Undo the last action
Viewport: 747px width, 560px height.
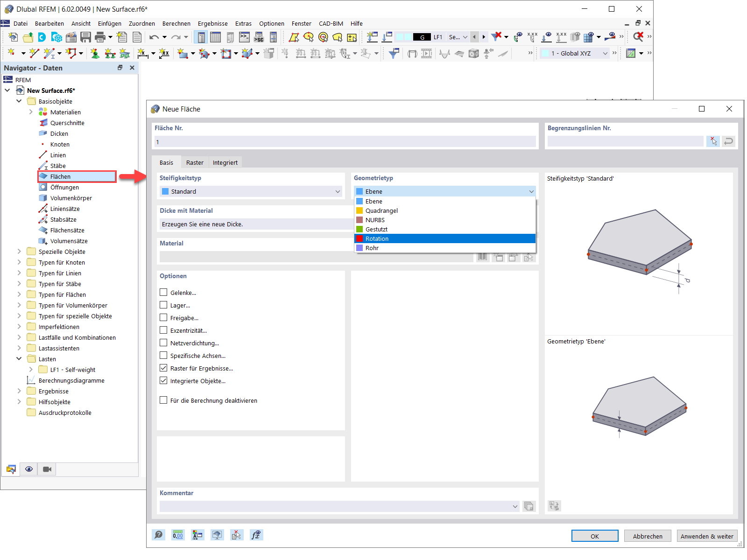coord(154,37)
